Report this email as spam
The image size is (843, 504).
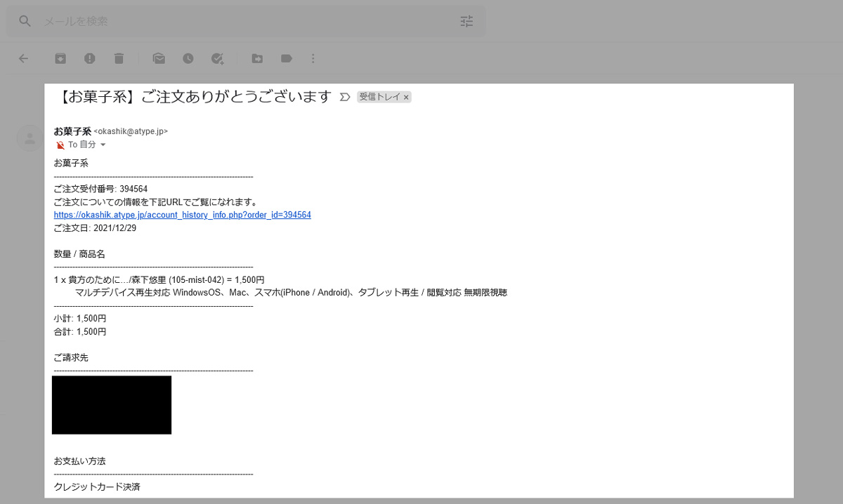[90, 59]
